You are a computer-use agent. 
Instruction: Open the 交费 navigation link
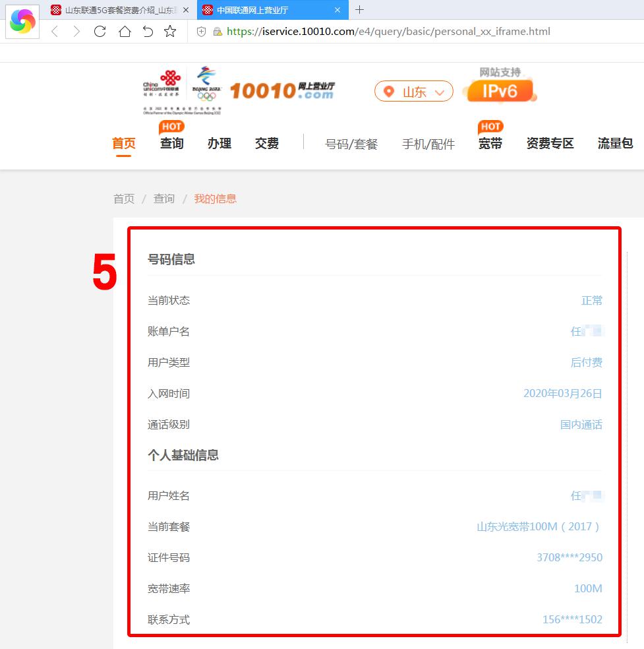click(266, 143)
